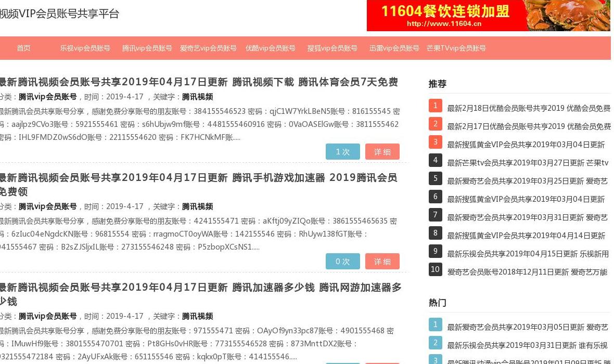Viewport: 614px width, 364px height.
Task: Open recommended item 3 搜狐黄金VIP 03月04日
Action: click(526, 145)
